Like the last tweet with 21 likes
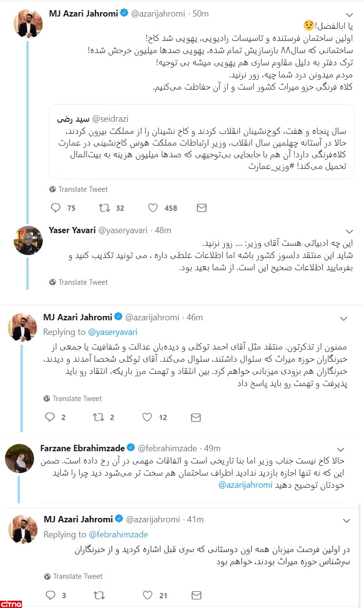The width and height of the screenshot is (364, 608). coord(148,595)
